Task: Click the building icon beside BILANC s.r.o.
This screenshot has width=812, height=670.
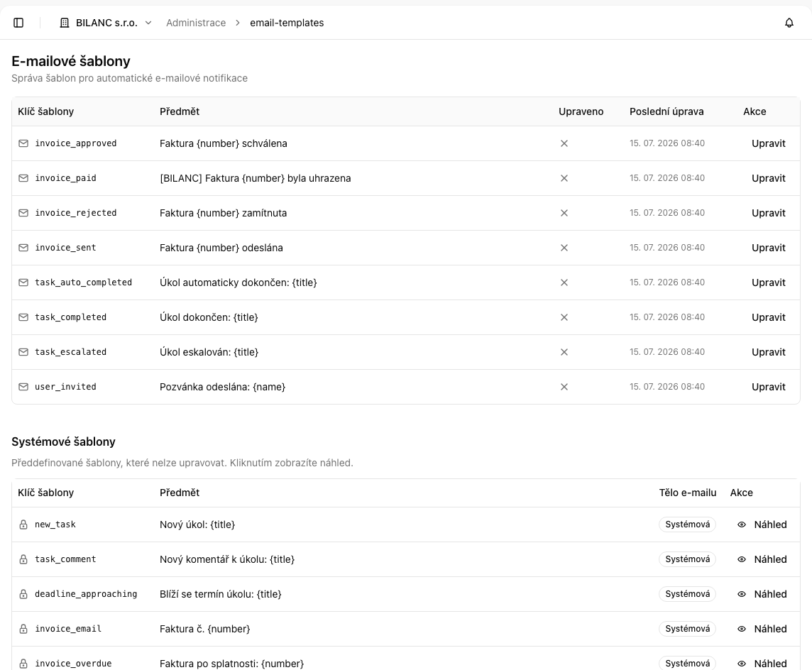Action: (x=64, y=23)
